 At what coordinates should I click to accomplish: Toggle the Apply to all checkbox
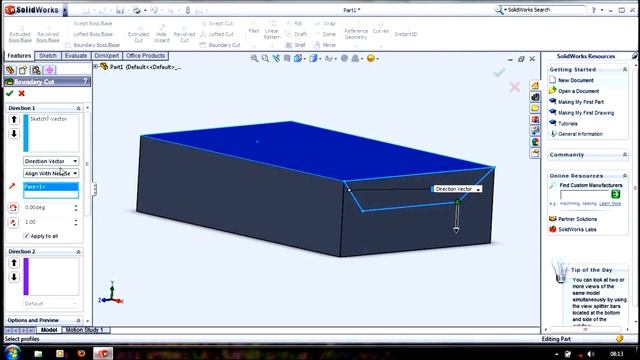[x=27, y=236]
